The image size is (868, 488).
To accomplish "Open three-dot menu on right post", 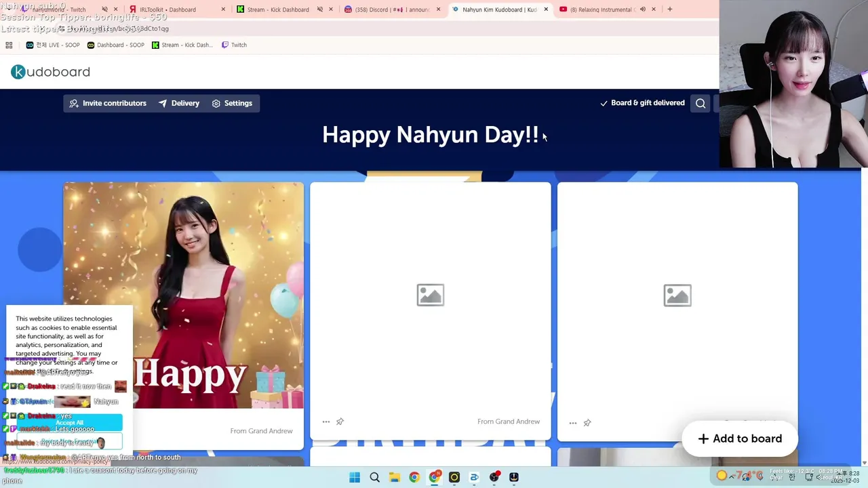I will click(573, 423).
